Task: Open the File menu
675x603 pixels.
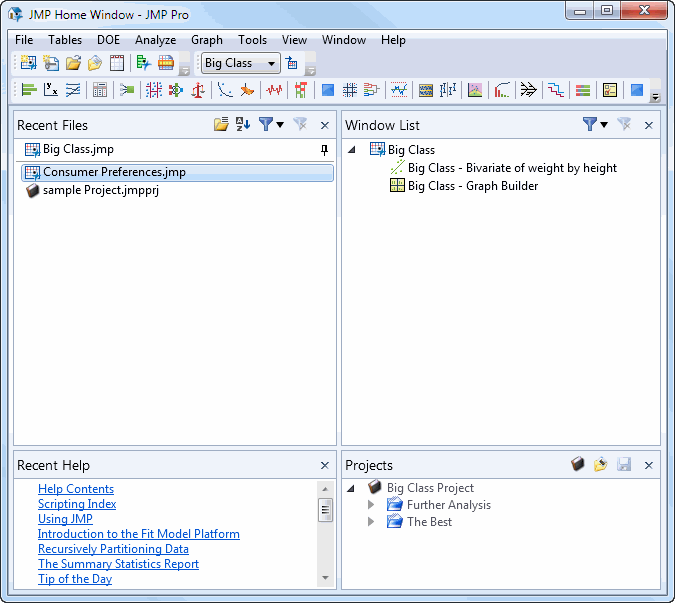Action: pos(24,40)
